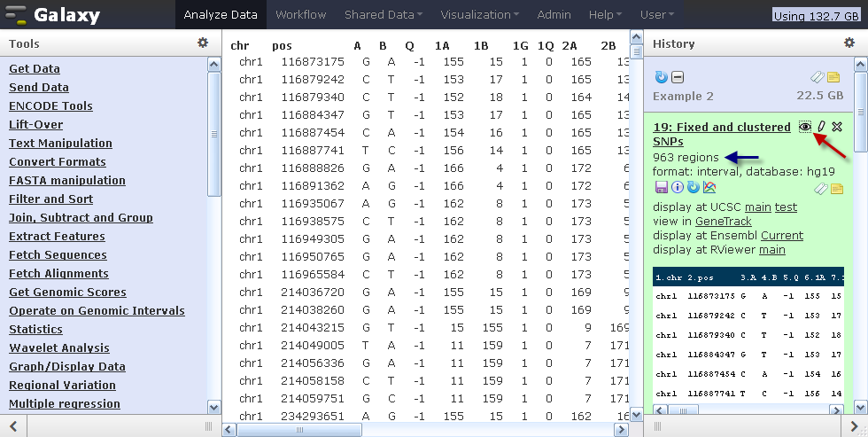This screenshot has width=868, height=437.
Task: Click the '22.5 GB' history size text
Action: pos(820,95)
